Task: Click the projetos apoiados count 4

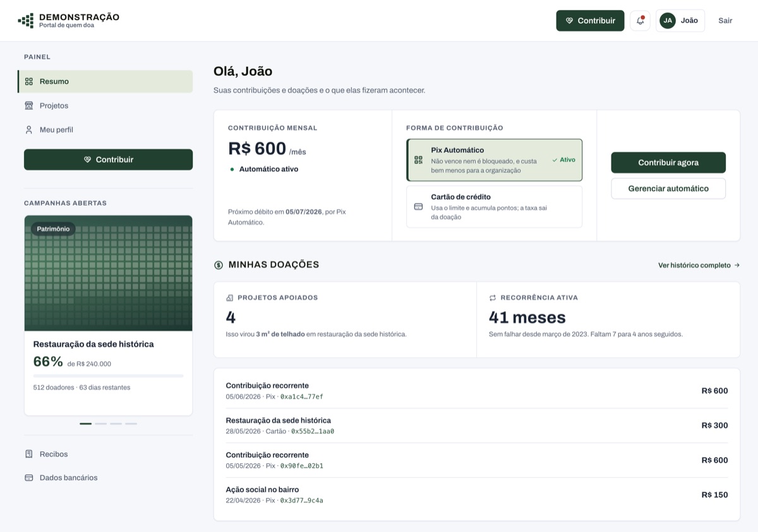Action: click(231, 317)
